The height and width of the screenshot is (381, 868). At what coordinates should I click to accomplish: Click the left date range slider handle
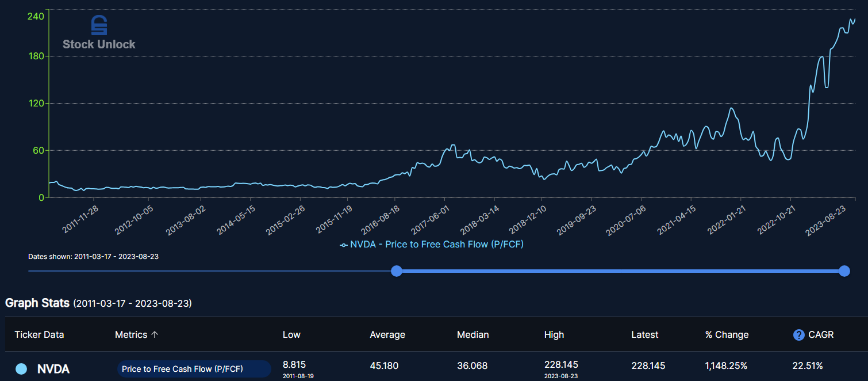point(396,270)
